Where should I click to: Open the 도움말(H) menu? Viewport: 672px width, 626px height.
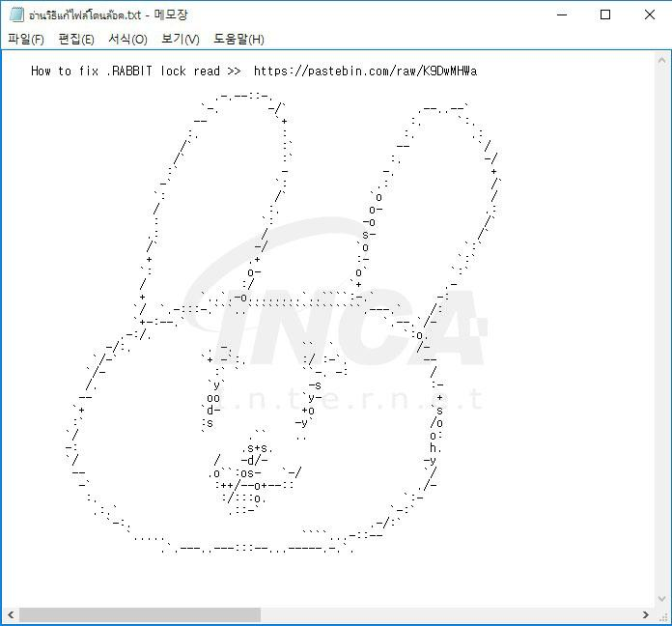238,40
